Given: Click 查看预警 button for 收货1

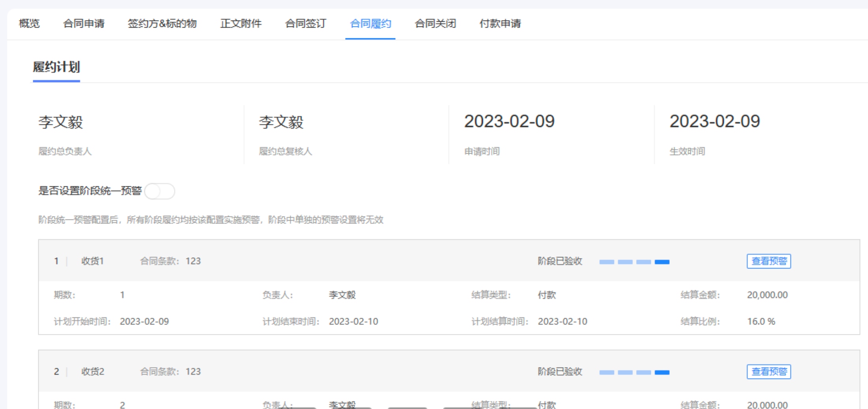Looking at the screenshot, I should (768, 261).
